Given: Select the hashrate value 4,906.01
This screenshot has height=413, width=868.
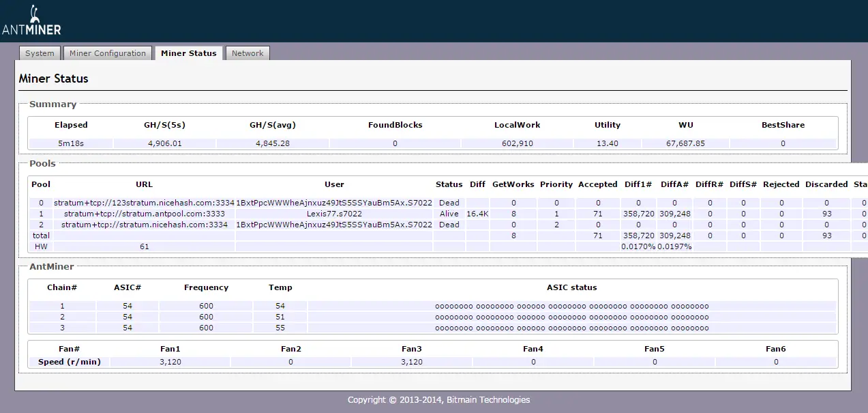Looking at the screenshot, I should click(164, 144).
